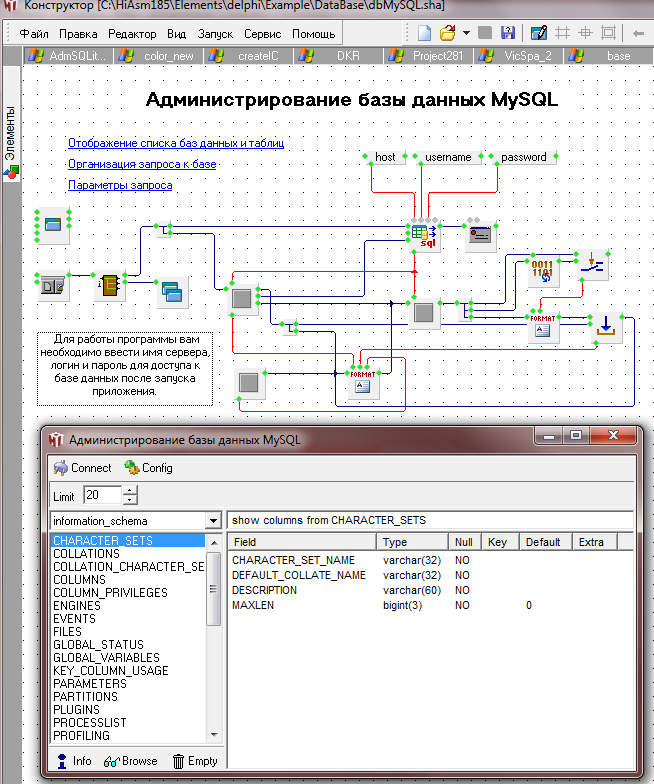The width and height of the screenshot is (654, 784).
Task: Click the SQL query field showing show columns
Action: click(430, 520)
